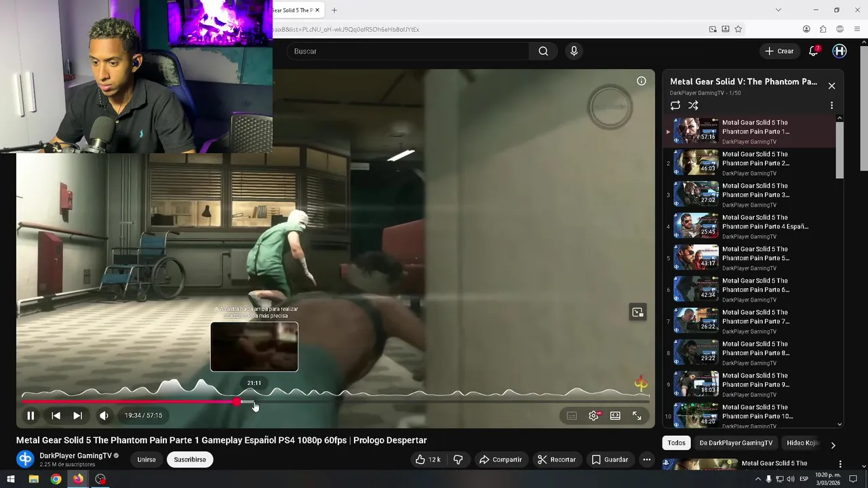Image resolution: width=868 pixels, height=488 pixels.
Task: Open Firefox extensions puzzle icon
Action: pyautogui.click(x=823, y=29)
